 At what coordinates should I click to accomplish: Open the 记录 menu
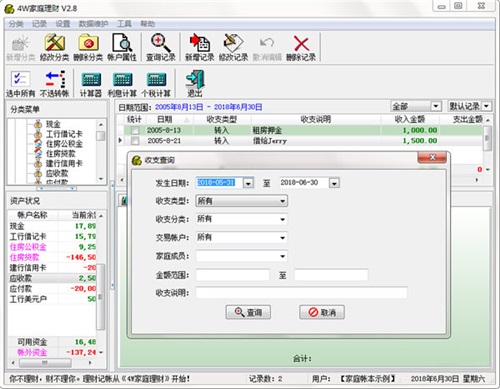pos(39,24)
